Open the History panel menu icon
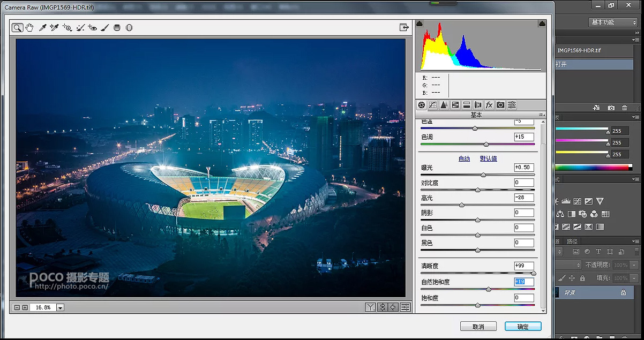This screenshot has width=644, height=340. pyautogui.click(x=636, y=40)
